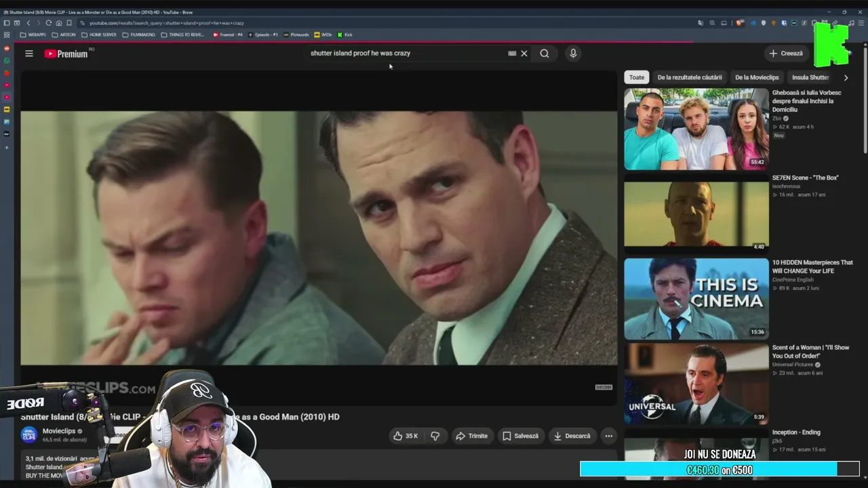This screenshot has width=868, height=488.
Task: Open the SE7EN Scene The Box thumbnail
Action: click(696, 213)
